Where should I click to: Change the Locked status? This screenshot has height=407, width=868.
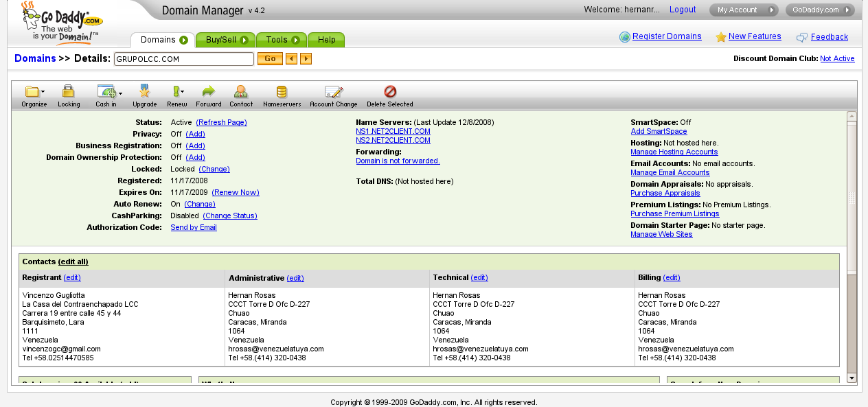[x=214, y=169]
